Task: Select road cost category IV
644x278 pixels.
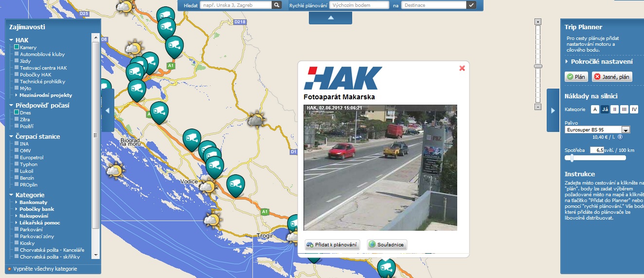Action: [634, 110]
